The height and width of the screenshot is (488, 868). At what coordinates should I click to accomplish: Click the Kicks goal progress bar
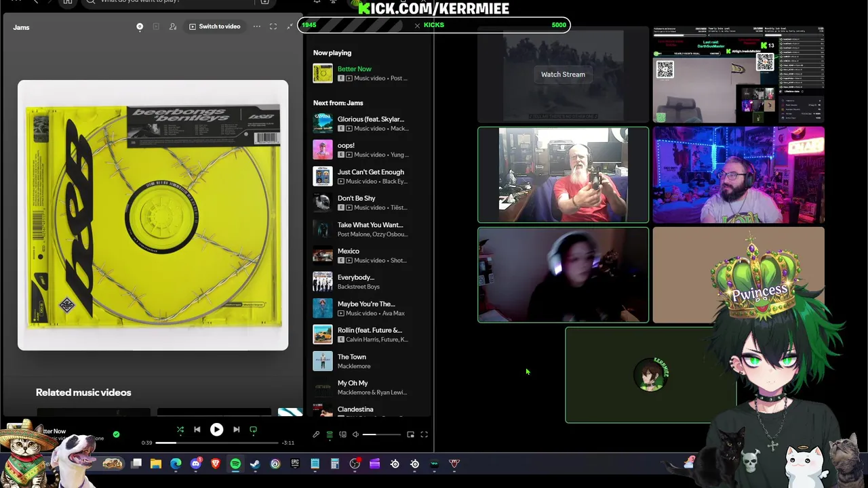[434, 25]
